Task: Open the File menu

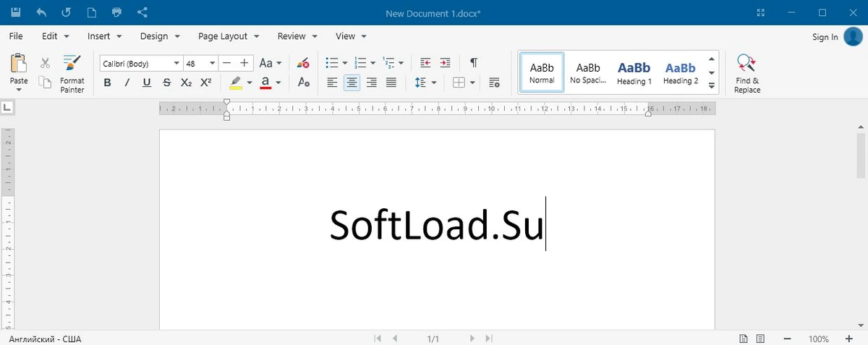Action: (16, 36)
